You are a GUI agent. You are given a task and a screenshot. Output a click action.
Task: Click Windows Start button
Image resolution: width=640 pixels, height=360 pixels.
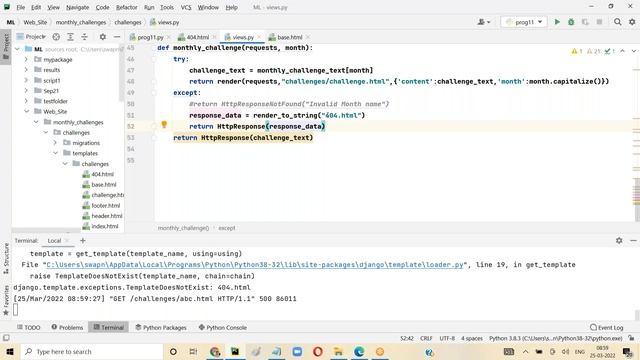pyautogui.click(x=9, y=351)
